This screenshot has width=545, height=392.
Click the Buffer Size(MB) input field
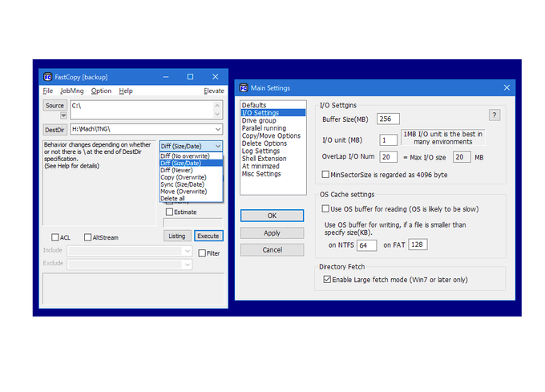(388, 119)
